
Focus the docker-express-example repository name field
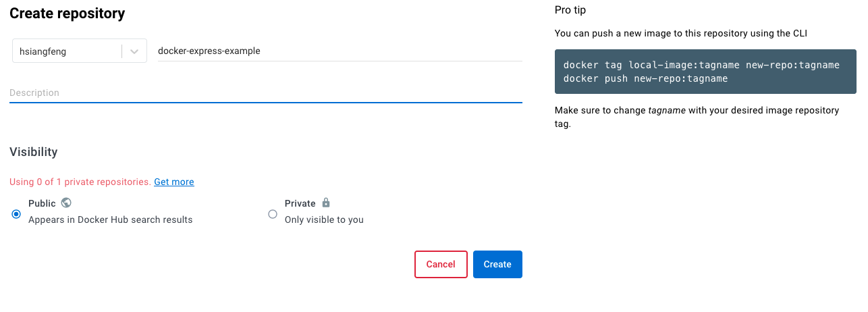point(340,51)
